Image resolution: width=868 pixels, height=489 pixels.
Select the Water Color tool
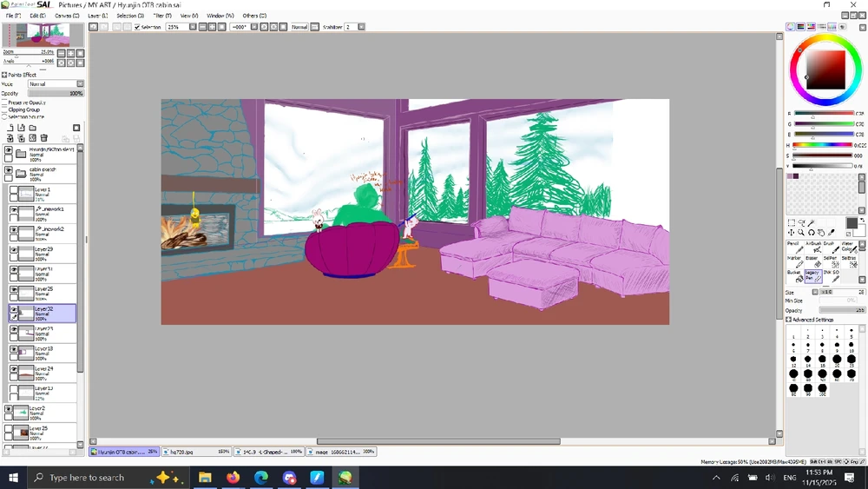coord(848,247)
